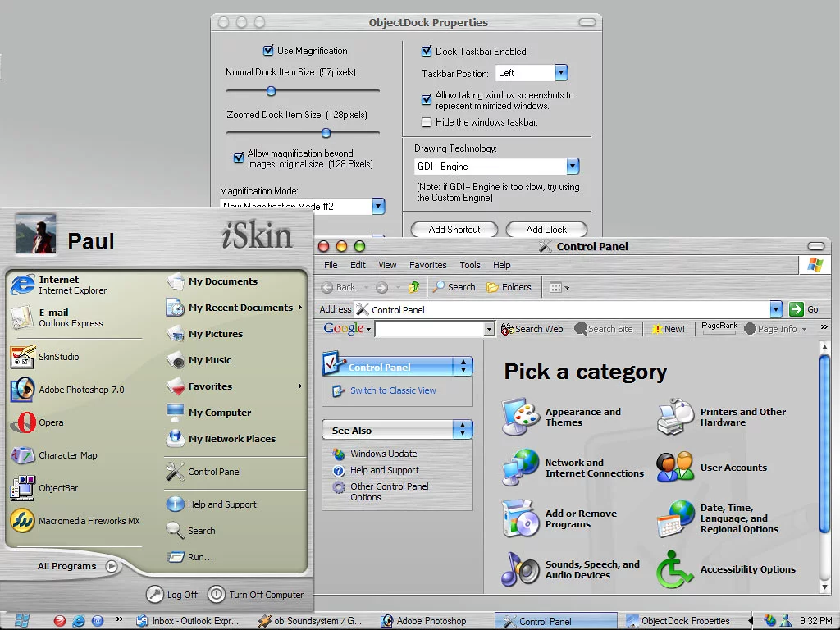This screenshot has width=840, height=630.
Task: Open the Tools menu in Control Panel
Action: [x=469, y=265]
